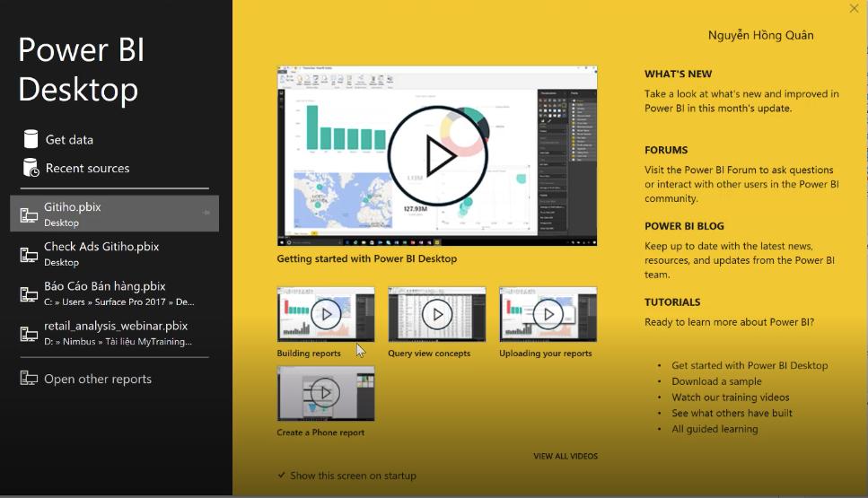Open Get data
This screenshot has width=868, height=498.
pyautogui.click(x=69, y=139)
